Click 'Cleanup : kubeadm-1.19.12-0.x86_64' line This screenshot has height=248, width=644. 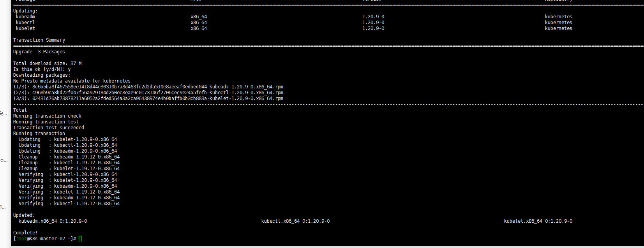pos(69,157)
